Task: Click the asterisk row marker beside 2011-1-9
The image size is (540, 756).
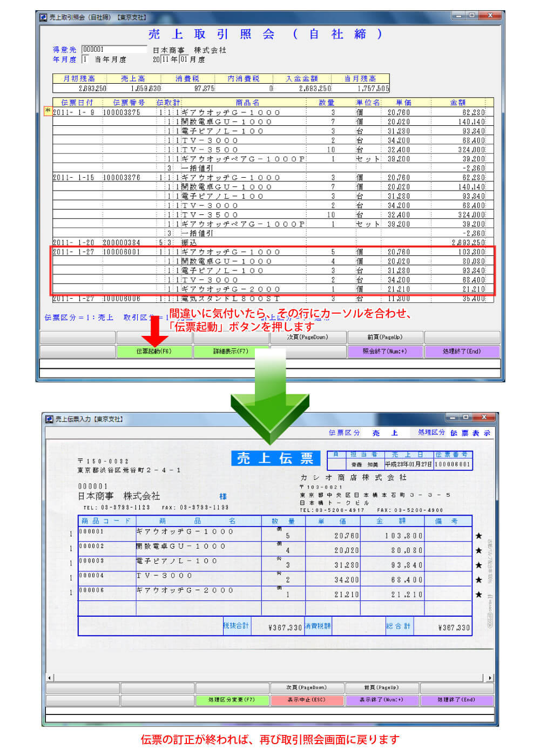Action: [x=48, y=111]
